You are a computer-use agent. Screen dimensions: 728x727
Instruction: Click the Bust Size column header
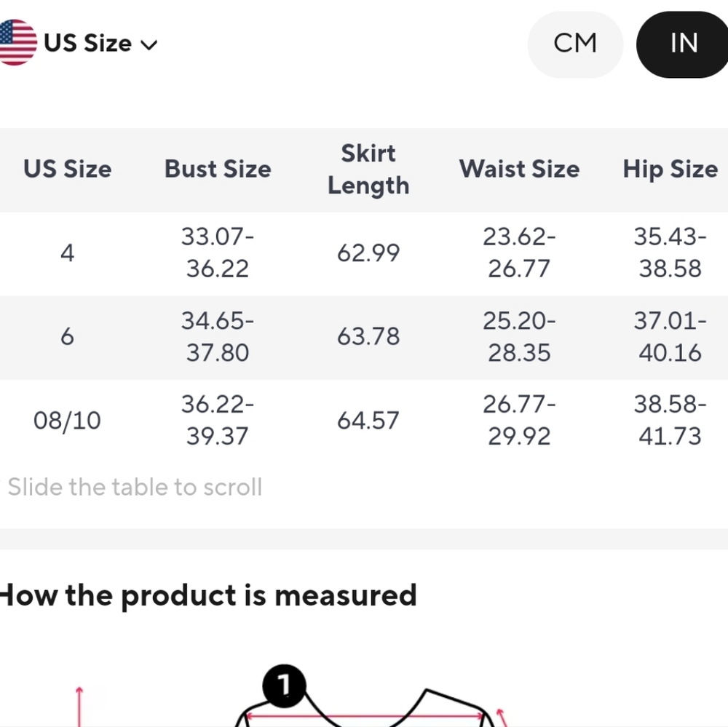218,169
